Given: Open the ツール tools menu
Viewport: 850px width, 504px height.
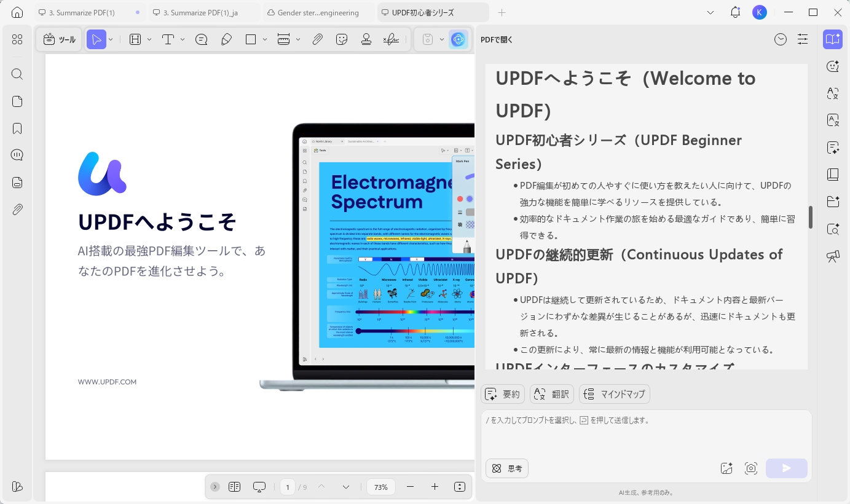Looking at the screenshot, I should click(x=60, y=40).
